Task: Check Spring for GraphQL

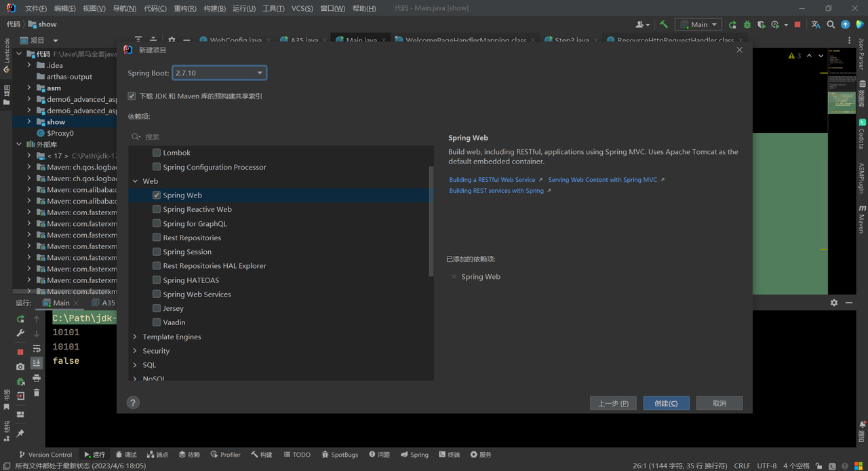Action: 157,224
